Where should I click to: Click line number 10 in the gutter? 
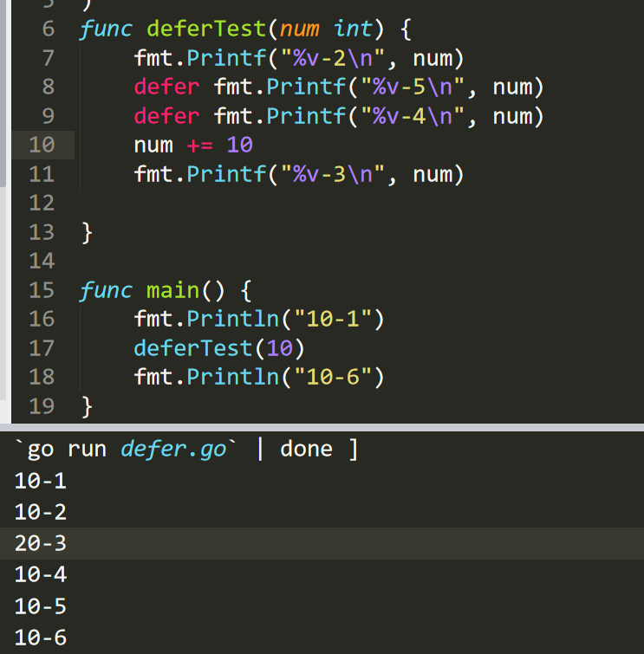click(42, 145)
